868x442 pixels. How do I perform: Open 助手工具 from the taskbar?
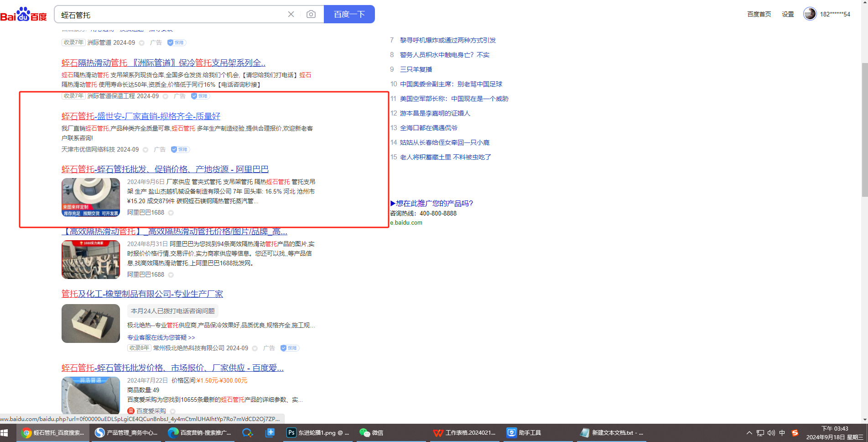point(524,432)
